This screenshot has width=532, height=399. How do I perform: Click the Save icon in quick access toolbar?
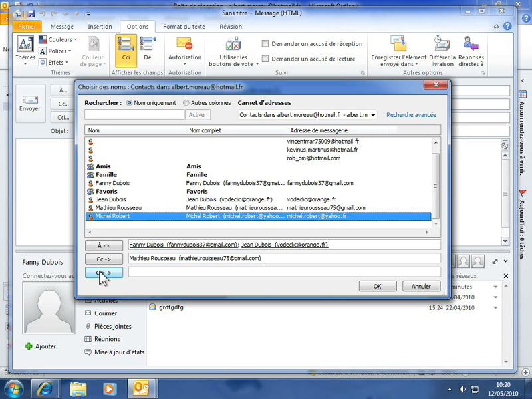point(31,13)
